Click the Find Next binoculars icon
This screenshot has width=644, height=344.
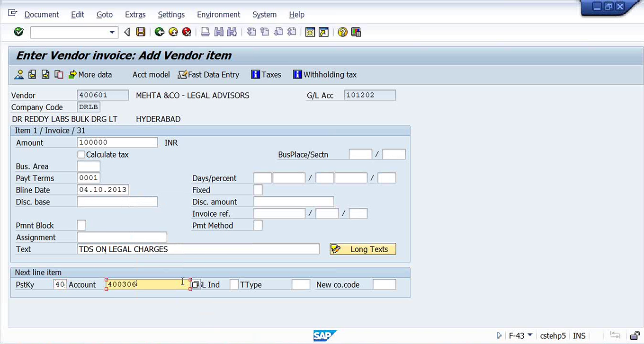pyautogui.click(x=232, y=32)
